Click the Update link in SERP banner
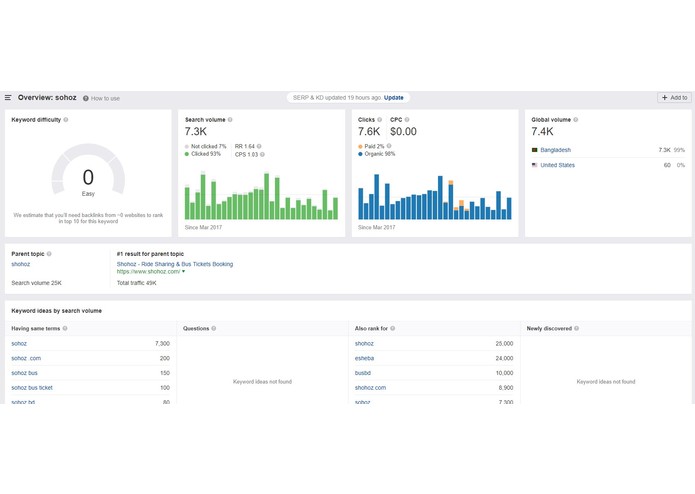The image size is (695, 494). click(x=394, y=98)
